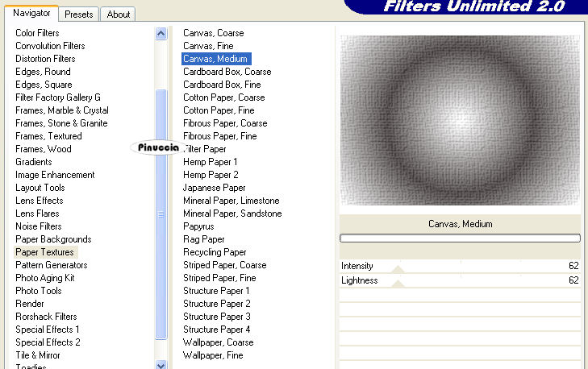Image resolution: width=588 pixels, height=369 pixels.
Task: Select Rag Paper filter
Action: (203, 239)
